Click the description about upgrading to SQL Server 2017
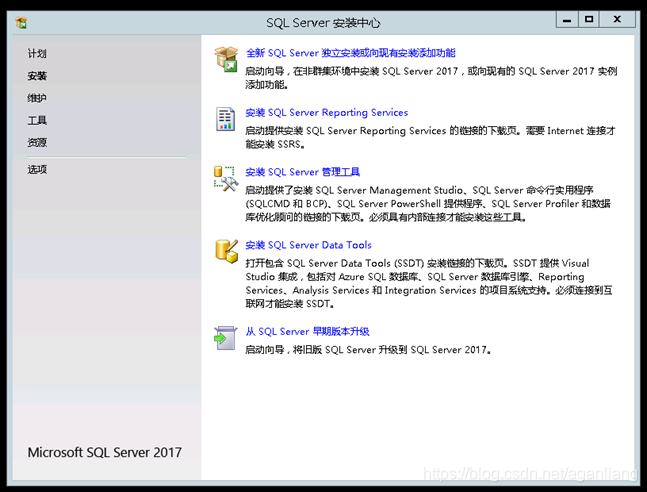The width and height of the screenshot is (647, 492). click(368, 350)
